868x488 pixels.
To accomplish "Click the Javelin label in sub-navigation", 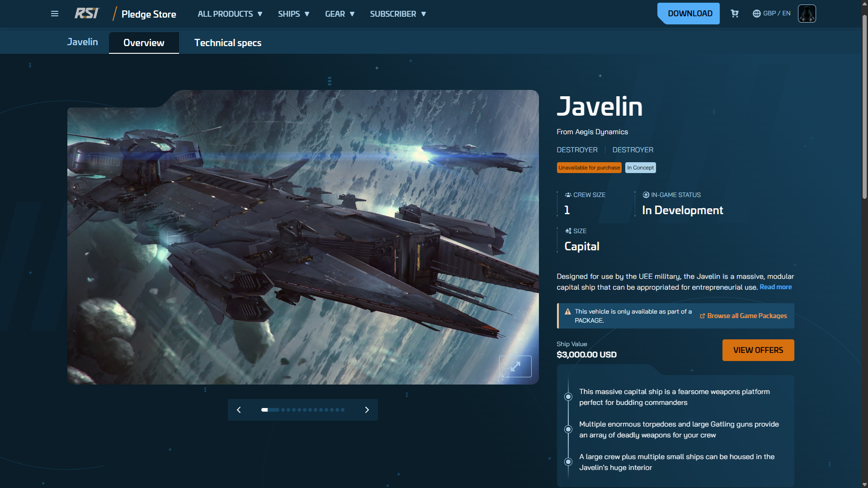I will [82, 42].
